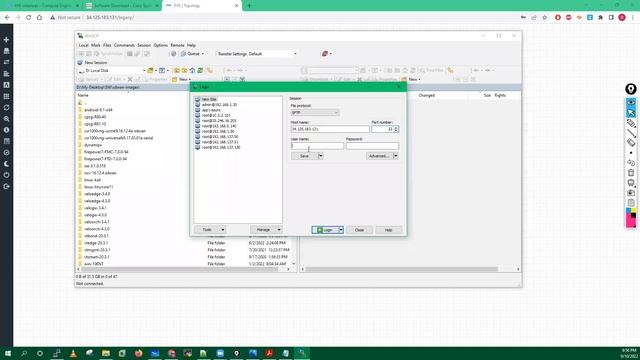Open New Session tab in WinSCP
Image resolution: width=640 pixels, height=360 pixels.
pos(93,62)
